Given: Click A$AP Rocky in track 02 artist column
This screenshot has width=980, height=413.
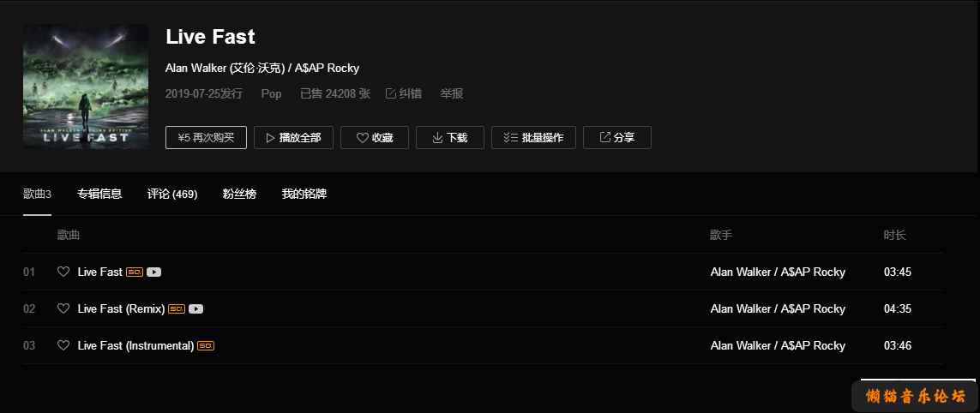Looking at the screenshot, I should (813, 308).
